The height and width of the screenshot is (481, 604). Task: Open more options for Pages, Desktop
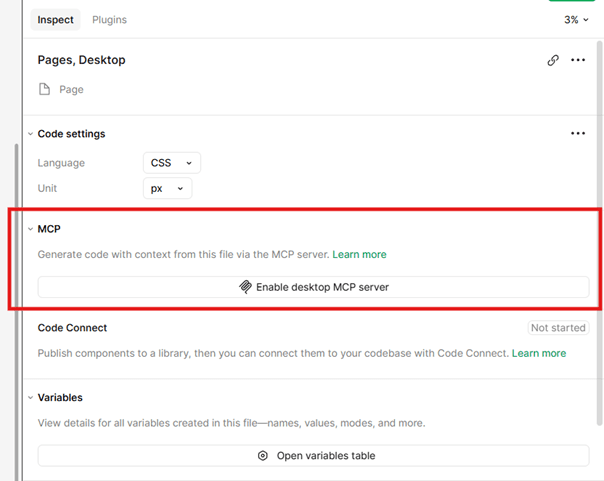(x=578, y=60)
